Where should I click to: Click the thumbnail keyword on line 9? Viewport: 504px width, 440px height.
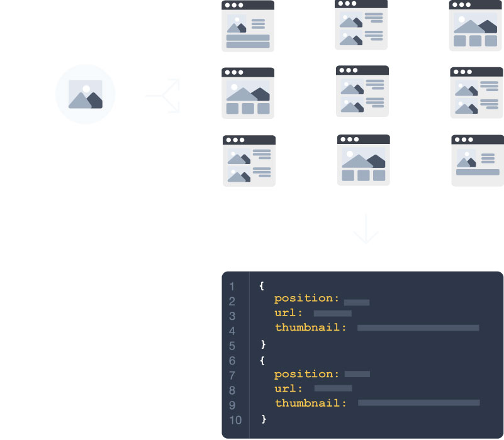click(310, 404)
